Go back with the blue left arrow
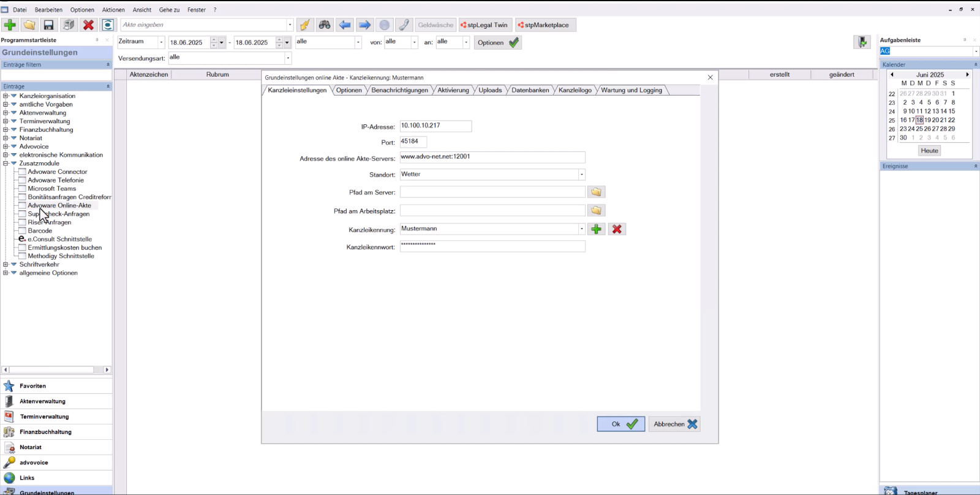Viewport: 980px width, 495px height. tap(345, 25)
